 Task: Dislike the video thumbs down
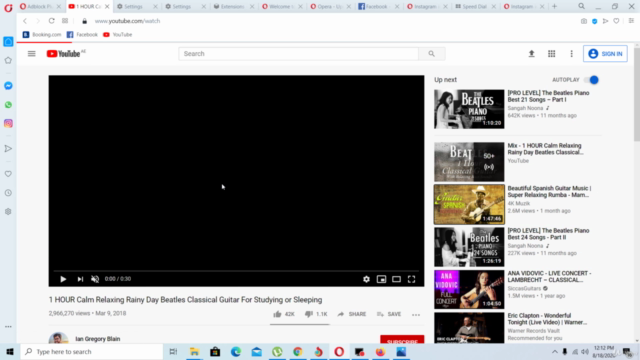316,314
